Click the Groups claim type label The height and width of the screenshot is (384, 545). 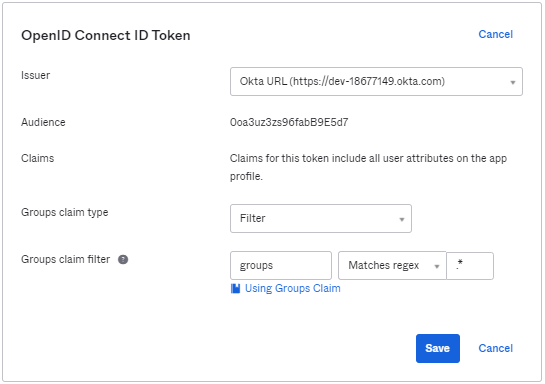65,212
